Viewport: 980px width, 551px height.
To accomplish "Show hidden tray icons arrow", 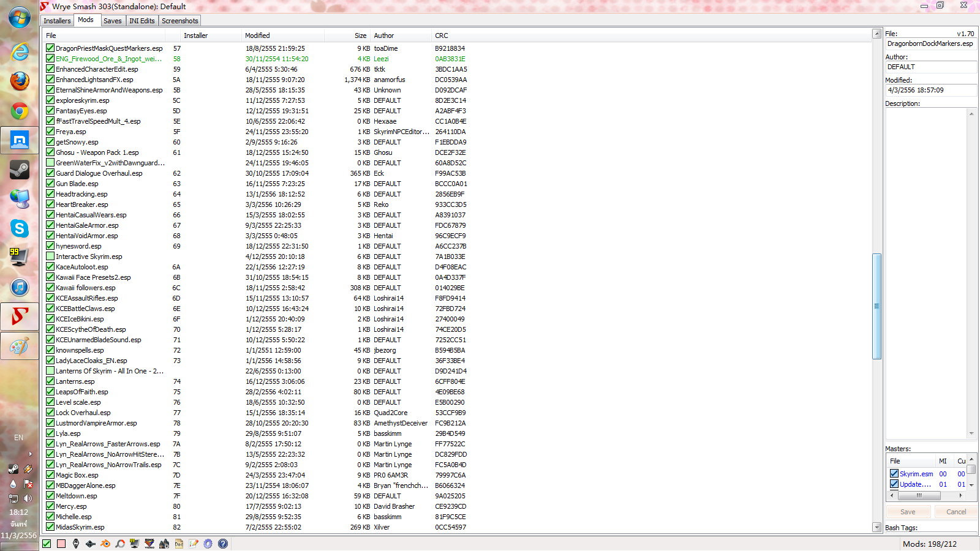I will pos(30,454).
